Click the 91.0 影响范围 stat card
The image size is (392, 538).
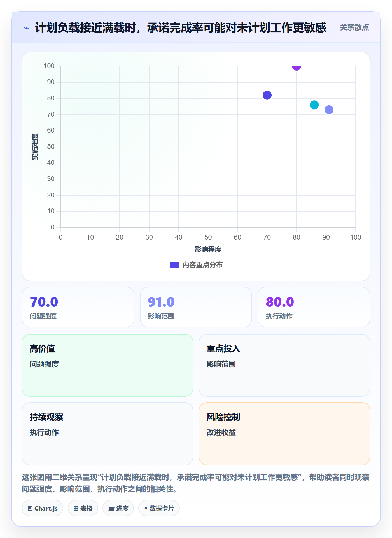(x=196, y=307)
